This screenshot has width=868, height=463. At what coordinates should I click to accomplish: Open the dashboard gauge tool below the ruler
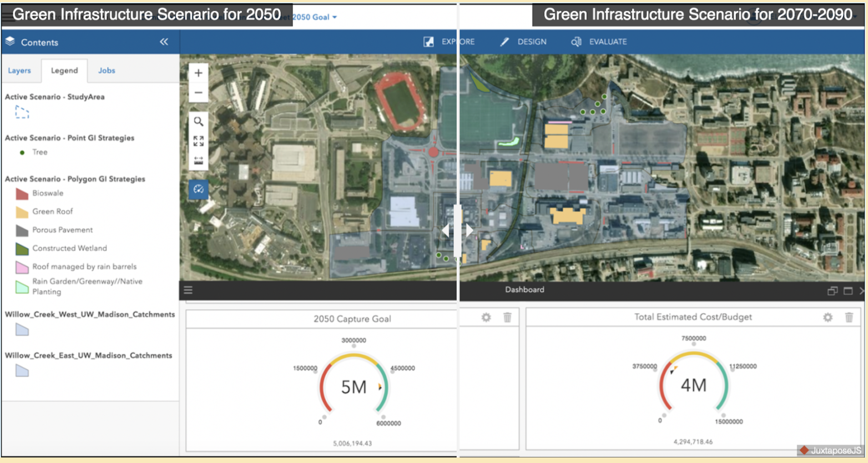(x=199, y=190)
